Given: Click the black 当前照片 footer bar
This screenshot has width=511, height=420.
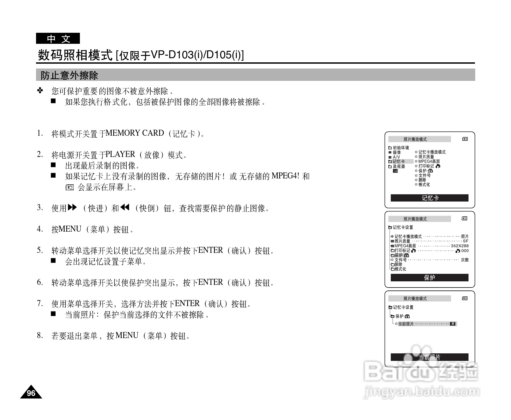Looking at the screenshot, I should (430, 357).
